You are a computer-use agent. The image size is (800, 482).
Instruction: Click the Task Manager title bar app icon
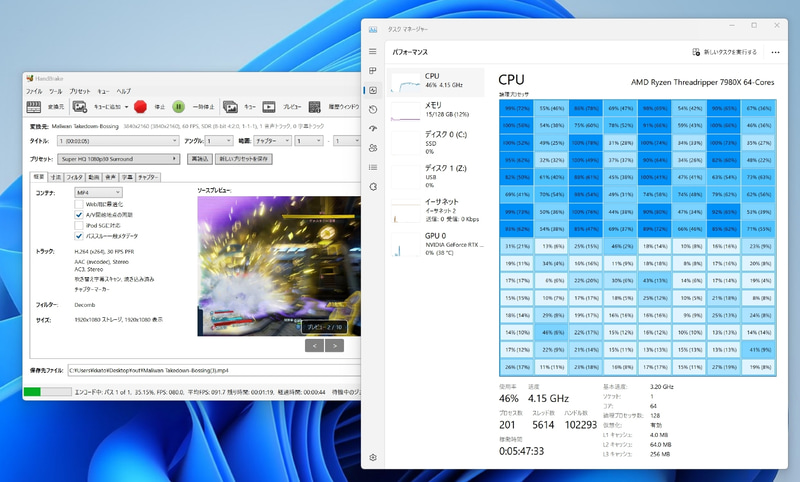(x=373, y=29)
